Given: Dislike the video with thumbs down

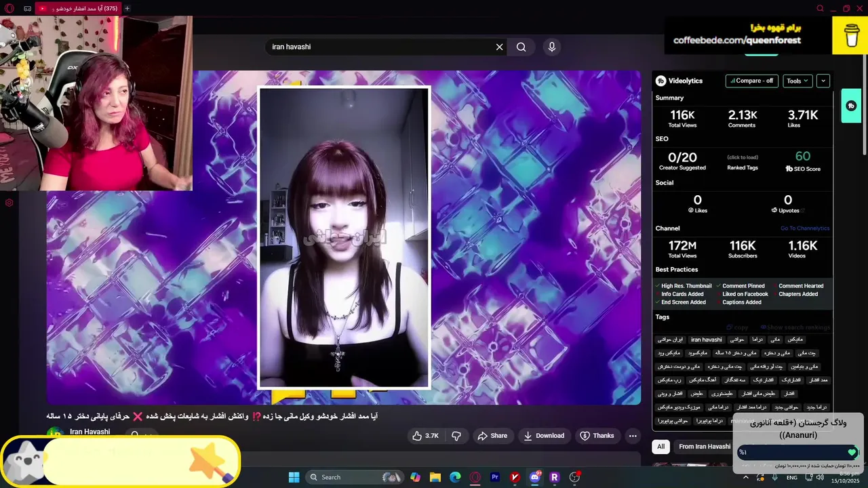Looking at the screenshot, I should click(x=456, y=436).
